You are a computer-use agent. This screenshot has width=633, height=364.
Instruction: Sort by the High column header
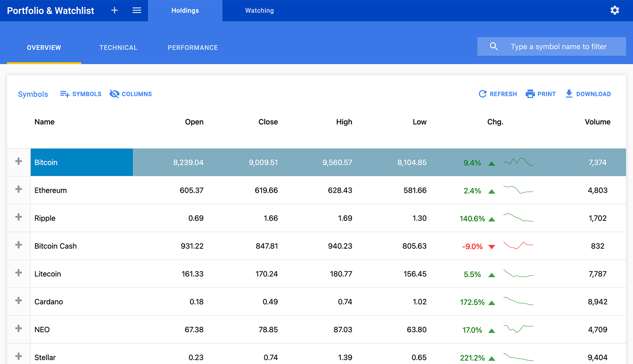pyautogui.click(x=344, y=122)
